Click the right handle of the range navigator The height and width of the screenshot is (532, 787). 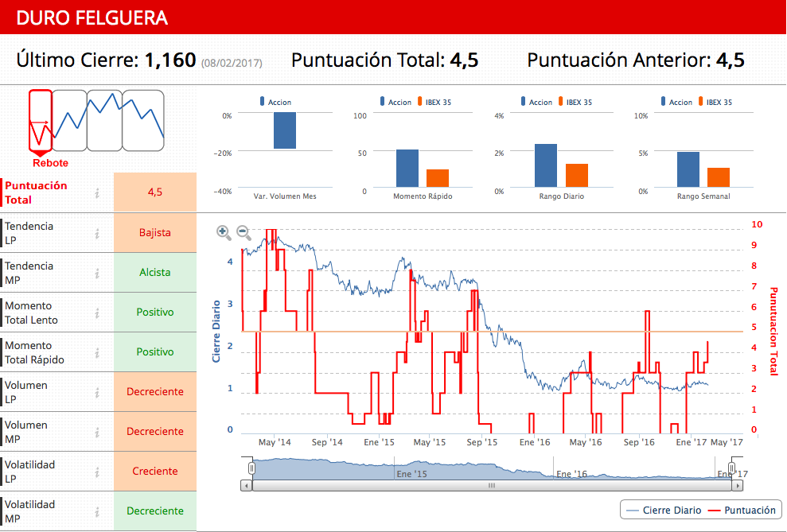[x=732, y=468]
